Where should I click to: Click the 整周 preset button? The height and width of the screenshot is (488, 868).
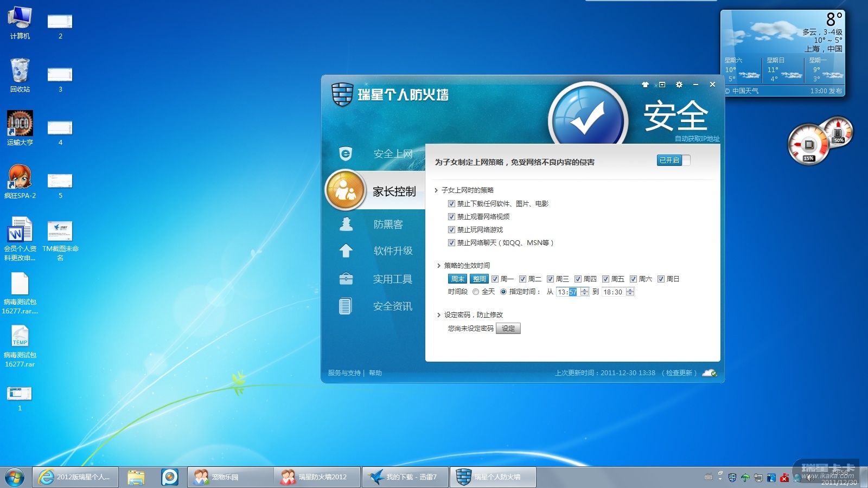[479, 279]
